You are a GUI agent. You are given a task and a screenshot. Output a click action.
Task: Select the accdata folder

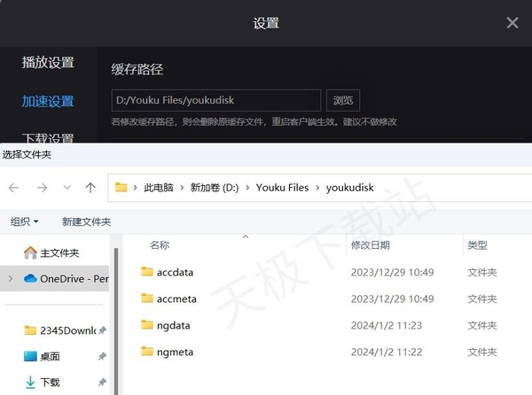click(x=175, y=272)
